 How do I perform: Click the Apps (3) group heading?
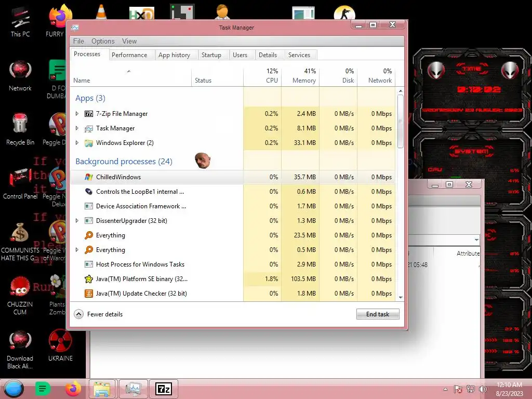click(90, 98)
